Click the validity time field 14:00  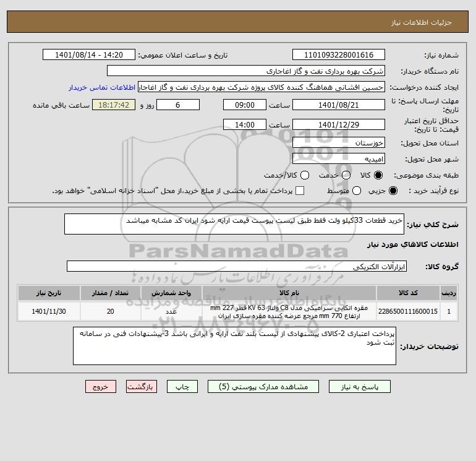pyautogui.click(x=245, y=125)
